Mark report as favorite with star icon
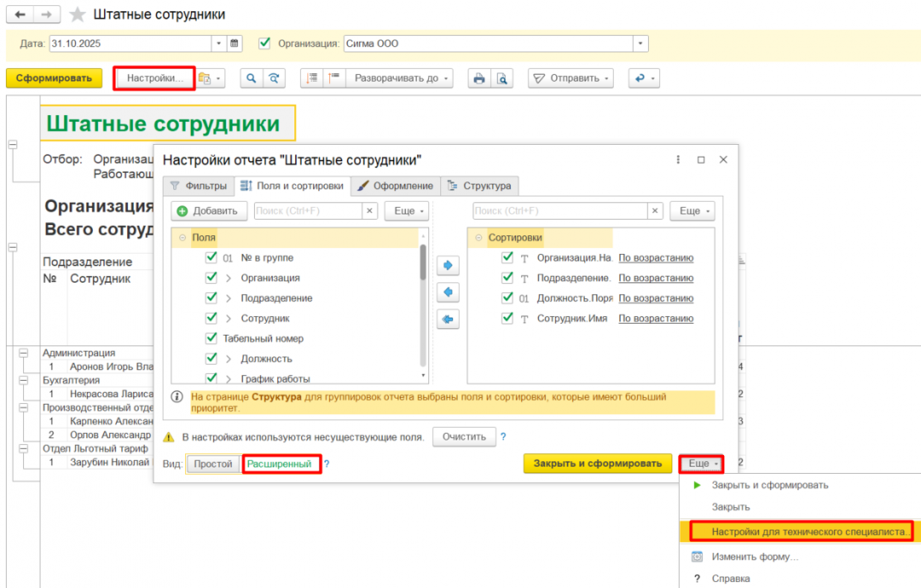This screenshot has height=588, width=921. tap(78, 14)
